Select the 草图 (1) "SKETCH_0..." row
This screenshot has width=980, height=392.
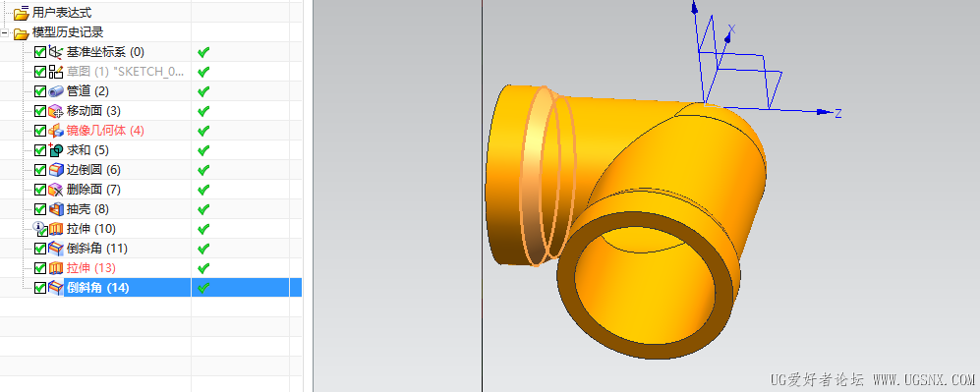(126, 72)
